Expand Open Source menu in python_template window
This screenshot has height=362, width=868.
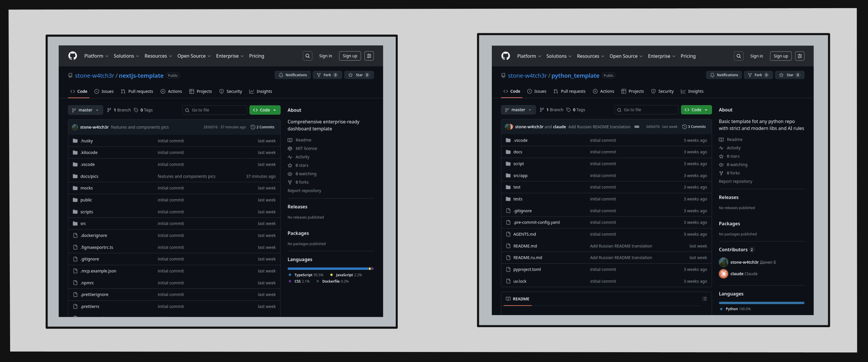click(626, 56)
